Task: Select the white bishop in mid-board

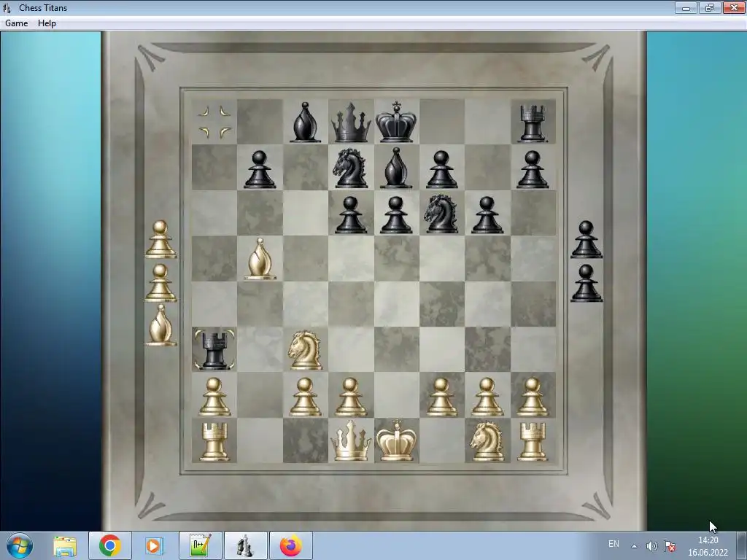Action: (260, 259)
